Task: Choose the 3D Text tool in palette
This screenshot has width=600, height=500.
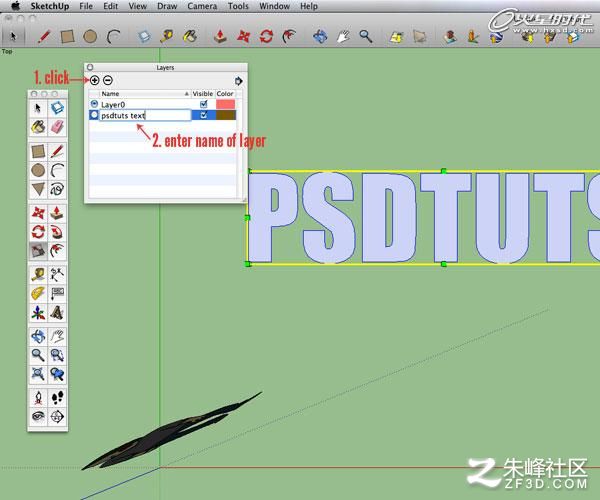Action: 57,313
